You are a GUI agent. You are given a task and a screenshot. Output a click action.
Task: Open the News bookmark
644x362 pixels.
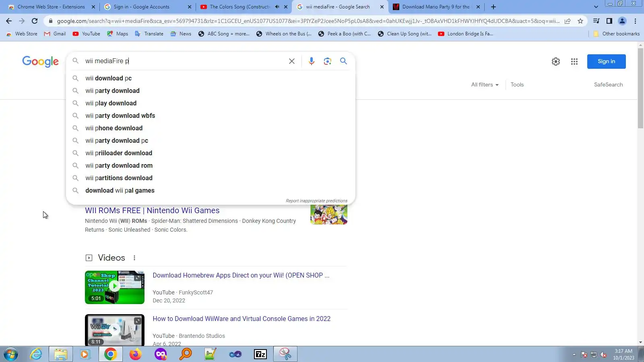[181, 34]
